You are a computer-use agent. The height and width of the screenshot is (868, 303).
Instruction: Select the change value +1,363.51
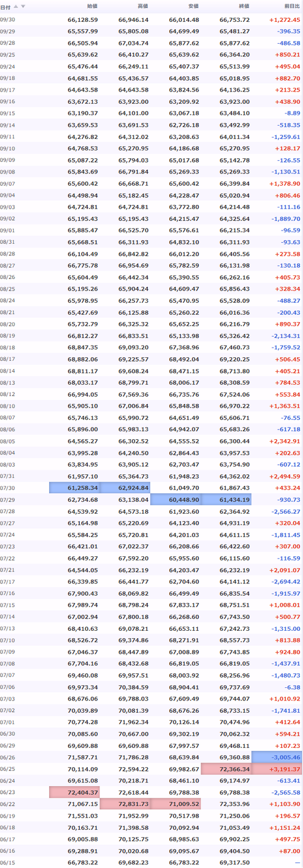click(x=284, y=406)
